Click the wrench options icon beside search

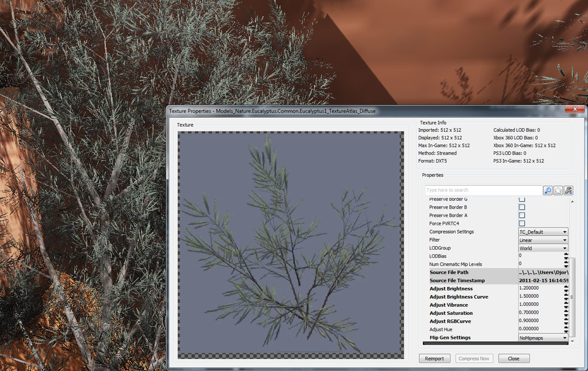pyautogui.click(x=568, y=190)
